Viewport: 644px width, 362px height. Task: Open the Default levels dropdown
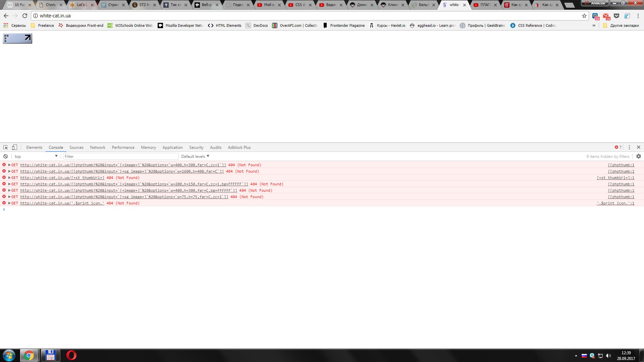(x=195, y=157)
